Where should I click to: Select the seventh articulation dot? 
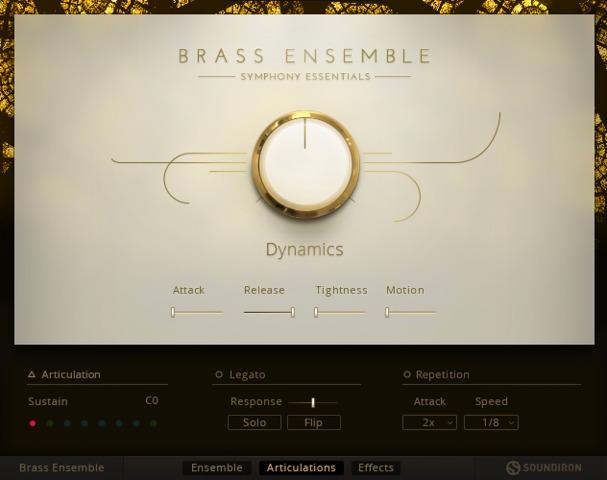[x=136, y=423]
